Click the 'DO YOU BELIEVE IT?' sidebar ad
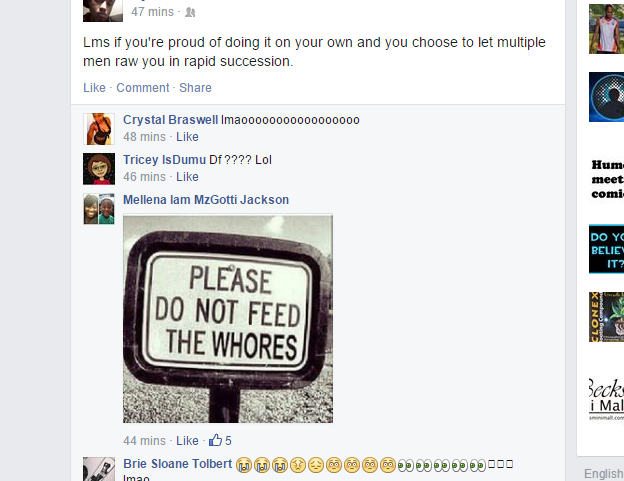Viewport: 624px width, 481px height. click(606, 249)
